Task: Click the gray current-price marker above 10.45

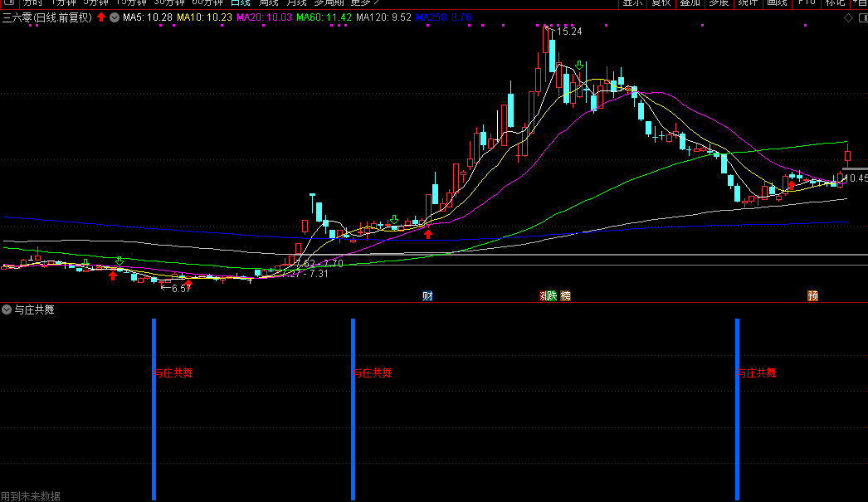Action: click(856, 168)
